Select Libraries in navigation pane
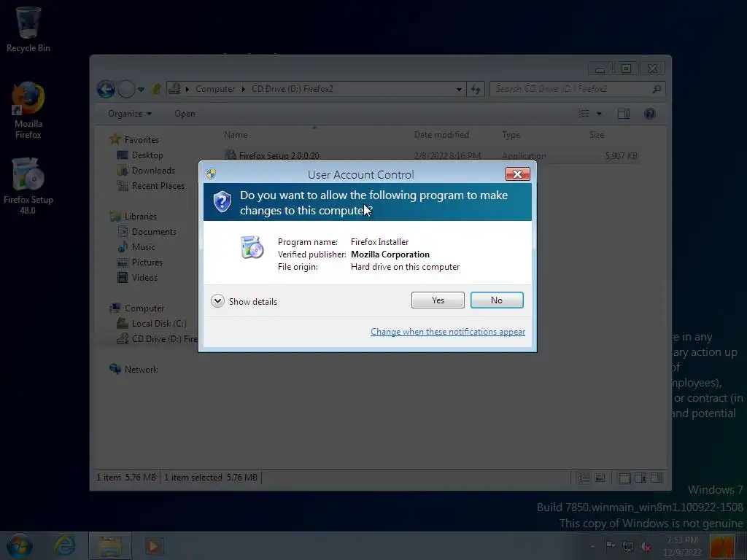The image size is (747, 560). tap(141, 216)
